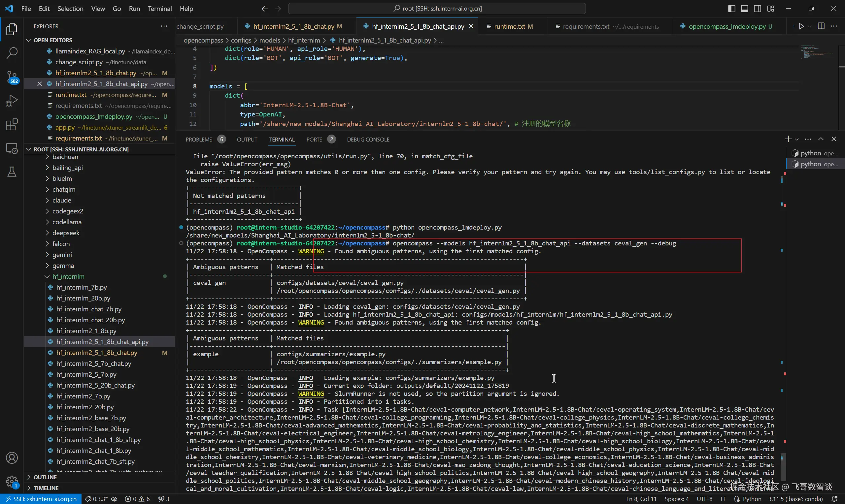Toggle Primary Side Bar visibility
This screenshot has width=845, height=504.
[731, 9]
